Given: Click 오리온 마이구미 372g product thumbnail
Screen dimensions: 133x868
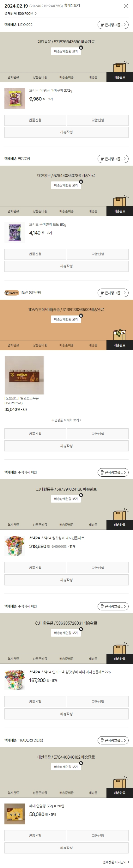Looking at the screenshot, I should coord(15,98).
